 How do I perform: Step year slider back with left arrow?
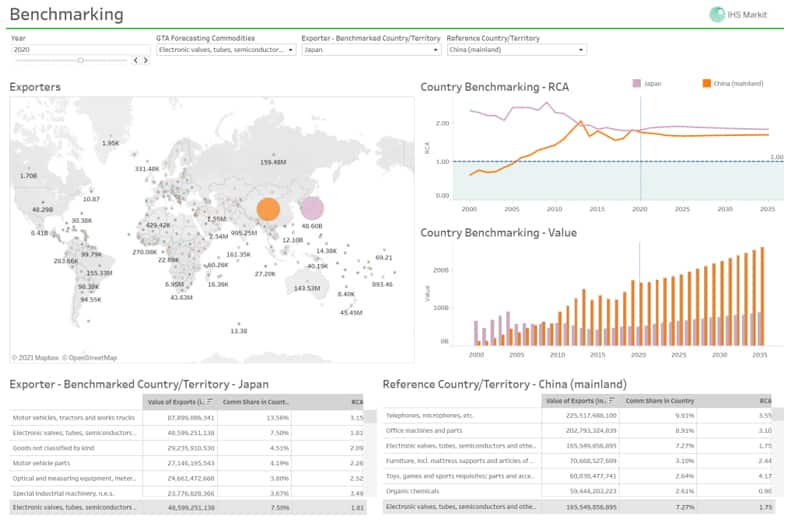point(133,60)
